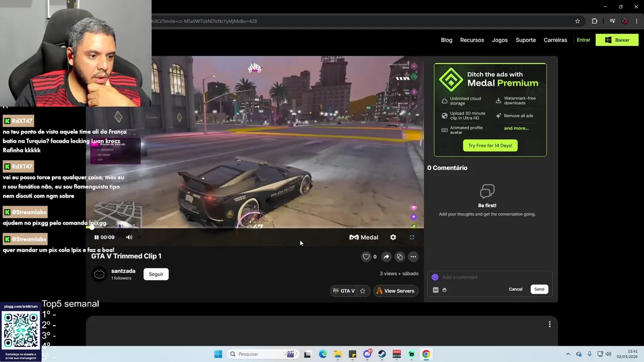The image size is (644, 362).
Task: Pause the GTA V clip playback
Action: 97,237
